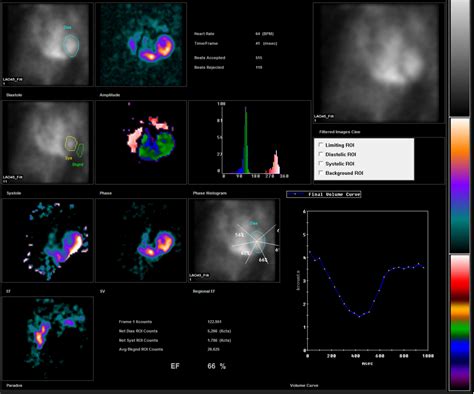Click the large filtered cine image
The image size is (474, 394).
point(379,63)
